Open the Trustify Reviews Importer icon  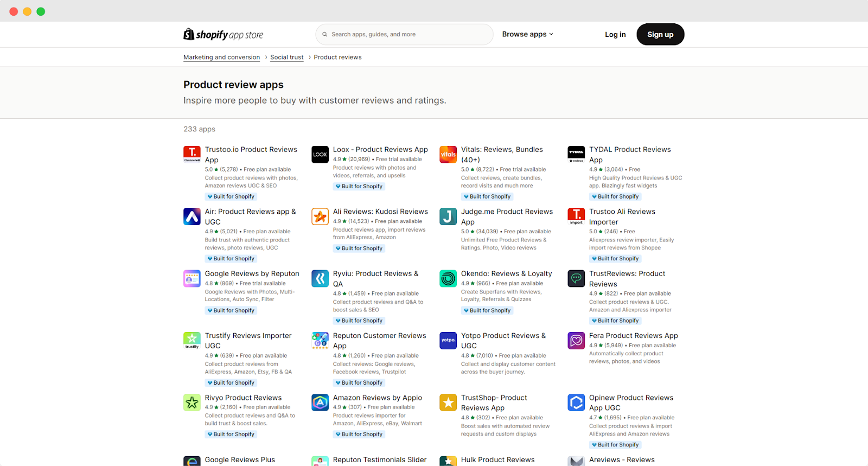(x=192, y=341)
